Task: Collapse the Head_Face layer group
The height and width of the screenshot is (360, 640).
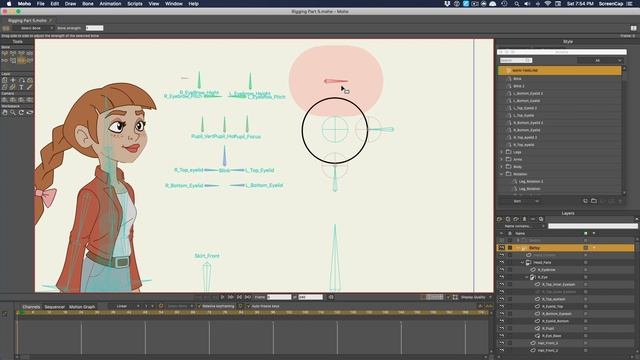Action: point(522,262)
